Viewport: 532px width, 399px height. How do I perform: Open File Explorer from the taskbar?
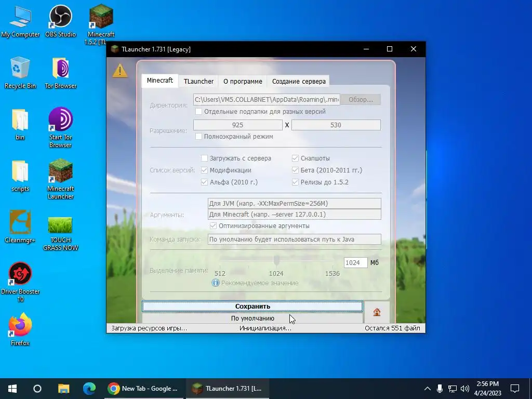click(63, 389)
